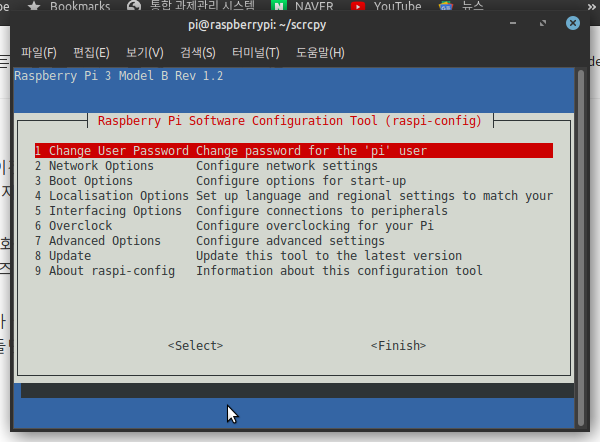Click the terminal vertical scrollbar
This screenshot has width=600, height=442.
pos(581,248)
